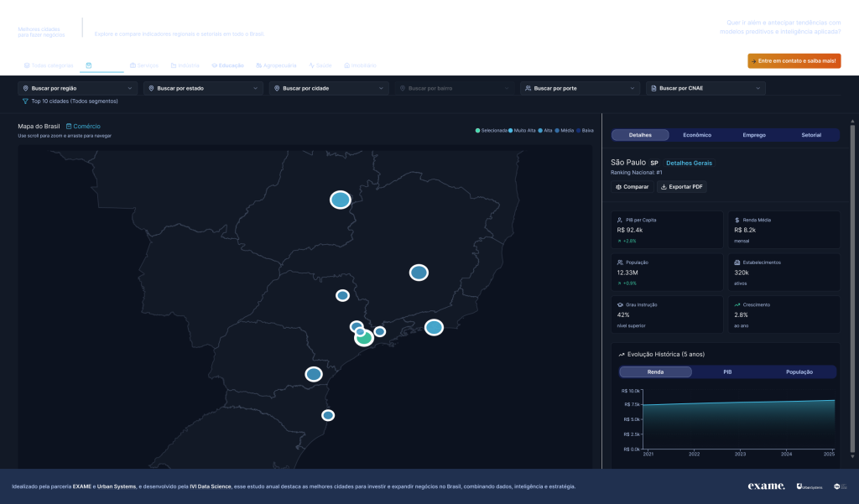
Task: Select the green São Paulo map marker
Action: point(365,338)
